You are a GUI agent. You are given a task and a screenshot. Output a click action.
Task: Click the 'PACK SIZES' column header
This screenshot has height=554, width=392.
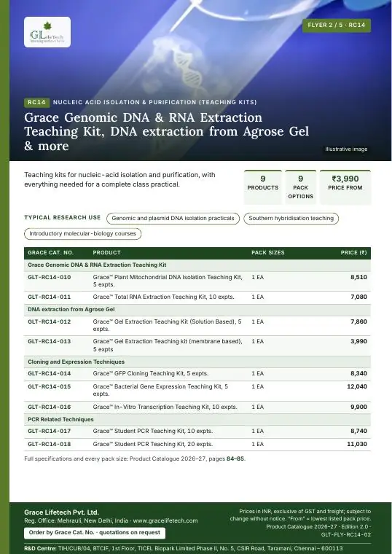pos(267,253)
